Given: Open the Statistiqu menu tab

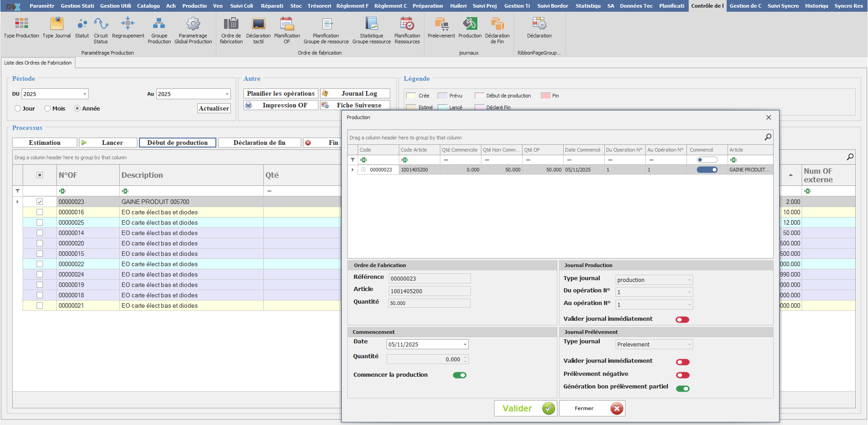Looking at the screenshot, I should [588, 6].
